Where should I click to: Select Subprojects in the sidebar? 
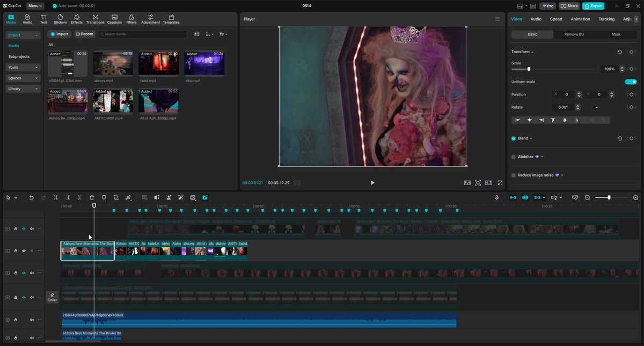pyautogui.click(x=19, y=56)
